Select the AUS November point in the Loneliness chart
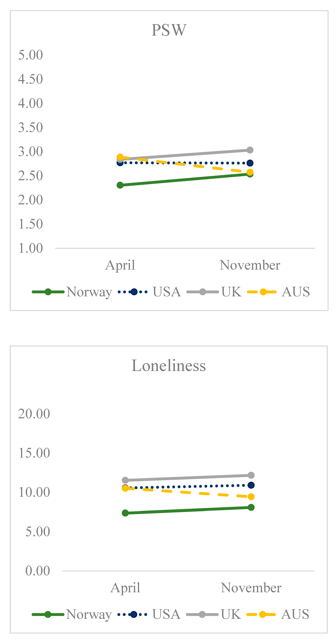 click(x=251, y=497)
